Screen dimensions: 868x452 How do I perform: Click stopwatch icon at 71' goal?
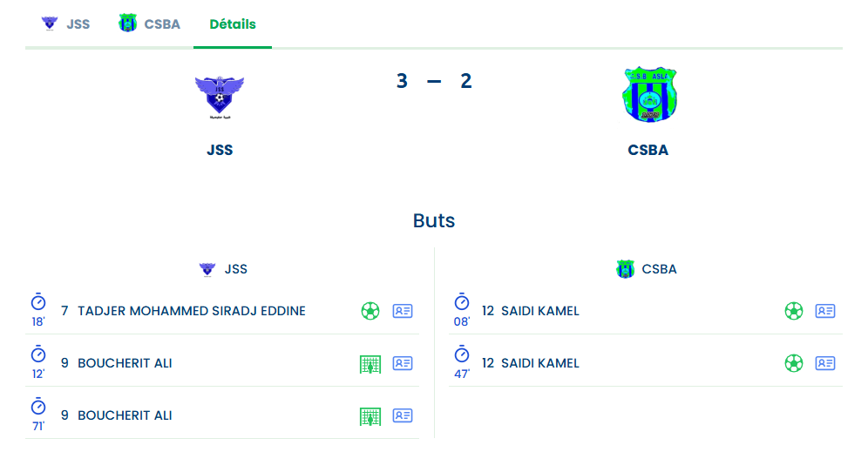(x=38, y=407)
